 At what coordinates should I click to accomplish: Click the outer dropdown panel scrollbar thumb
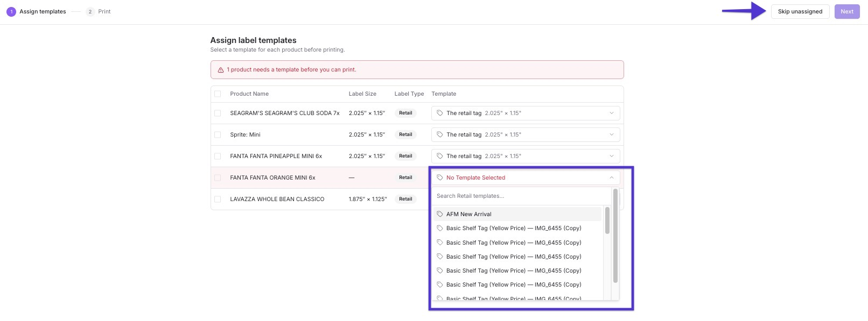pos(615,236)
